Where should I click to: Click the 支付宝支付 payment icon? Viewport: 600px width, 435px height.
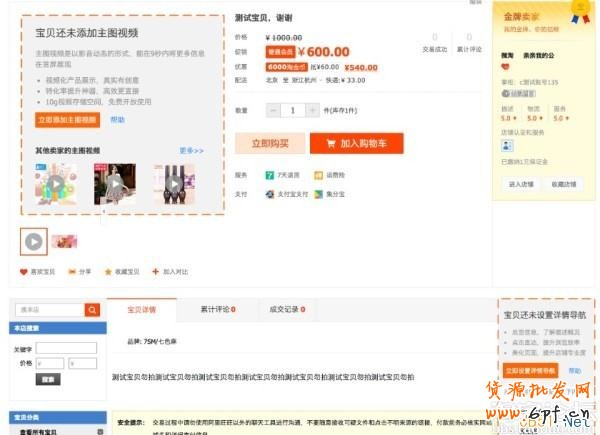[x=270, y=193]
